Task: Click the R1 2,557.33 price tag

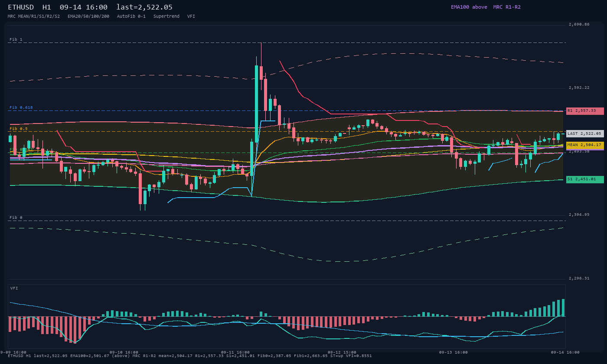Action: (585, 111)
